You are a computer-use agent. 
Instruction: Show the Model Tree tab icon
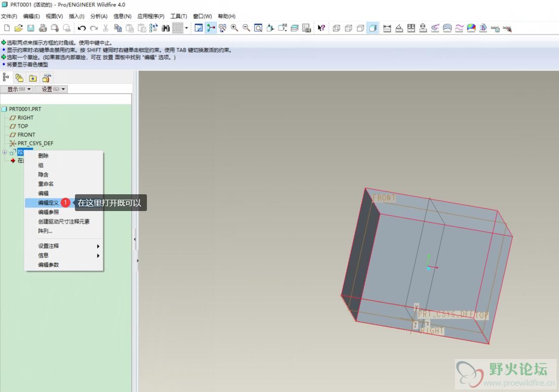coord(6,77)
